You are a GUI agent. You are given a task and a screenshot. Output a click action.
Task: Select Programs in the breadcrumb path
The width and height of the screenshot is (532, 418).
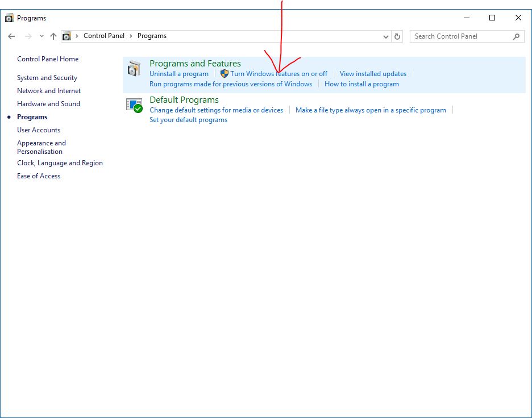click(x=151, y=35)
